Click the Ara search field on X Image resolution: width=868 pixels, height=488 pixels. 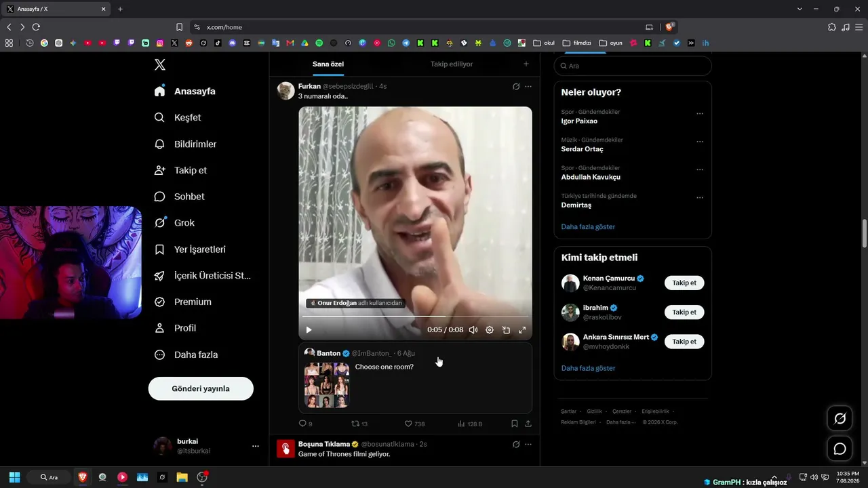(633, 66)
